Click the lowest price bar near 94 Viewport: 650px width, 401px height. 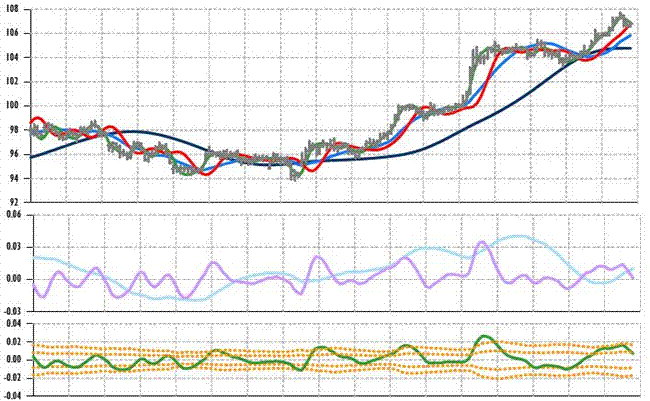294,176
